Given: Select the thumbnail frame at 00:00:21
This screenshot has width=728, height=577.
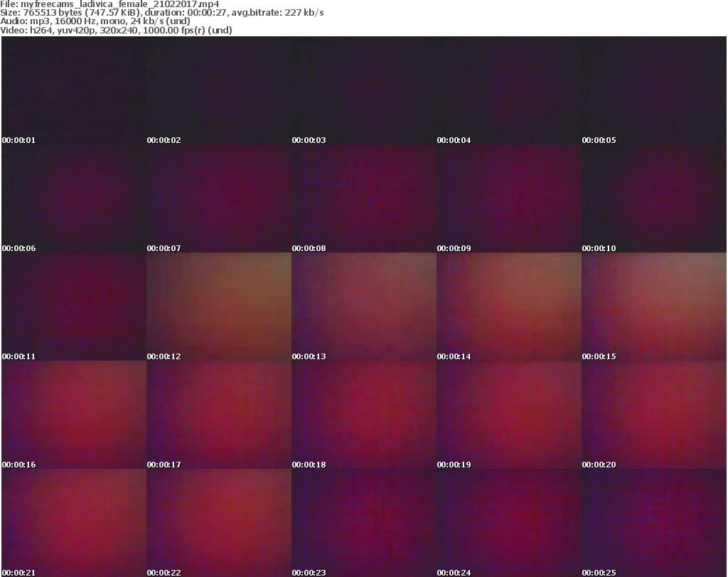Looking at the screenshot, I should pyautogui.click(x=74, y=523).
